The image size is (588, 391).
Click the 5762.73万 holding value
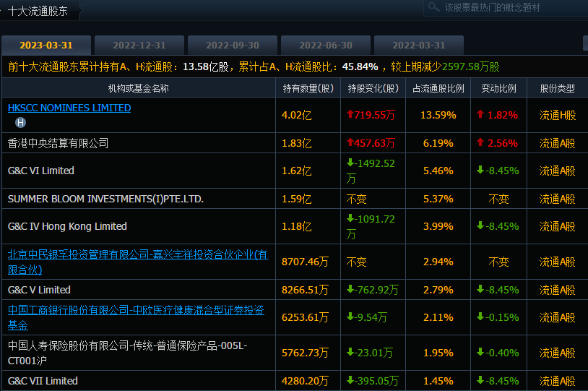click(x=305, y=353)
